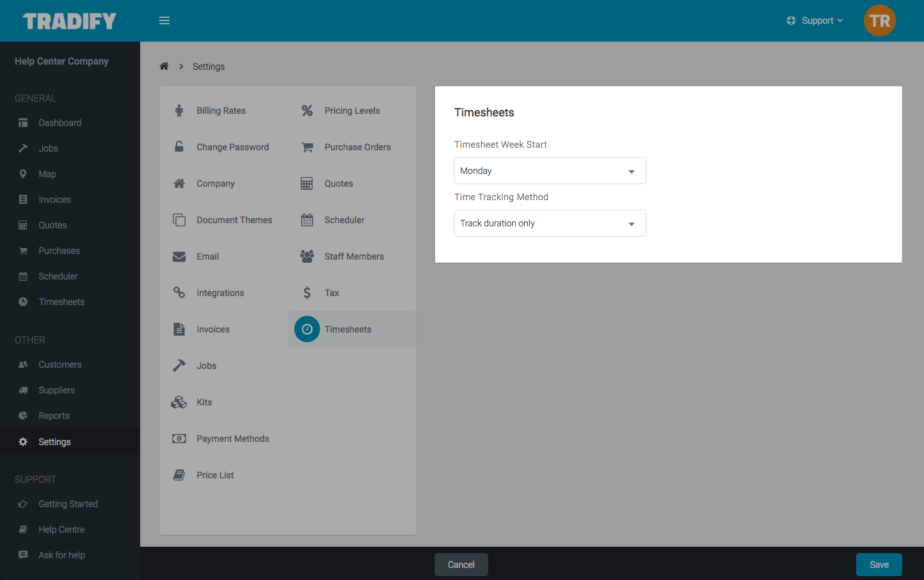Click the Payment Methods money icon

pos(179,439)
